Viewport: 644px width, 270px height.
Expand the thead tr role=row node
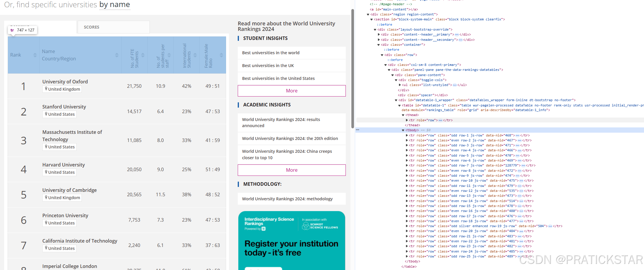(407, 120)
